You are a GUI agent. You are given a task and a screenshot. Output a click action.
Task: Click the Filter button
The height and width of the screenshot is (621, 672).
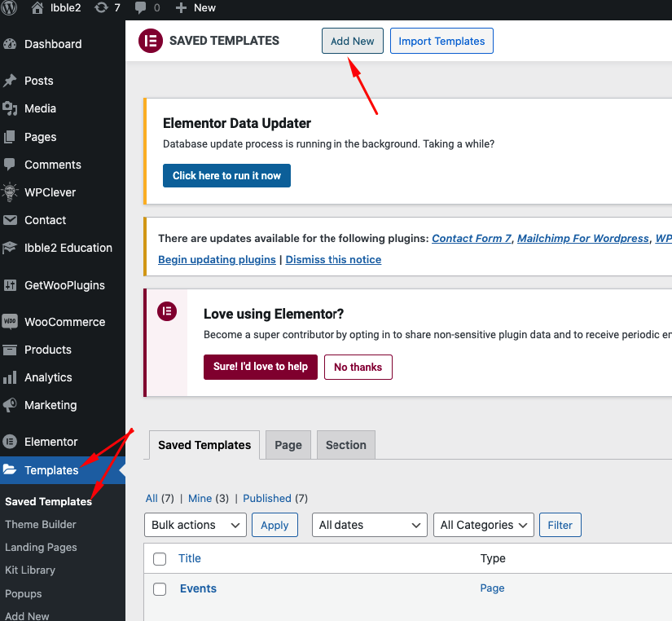pos(560,525)
